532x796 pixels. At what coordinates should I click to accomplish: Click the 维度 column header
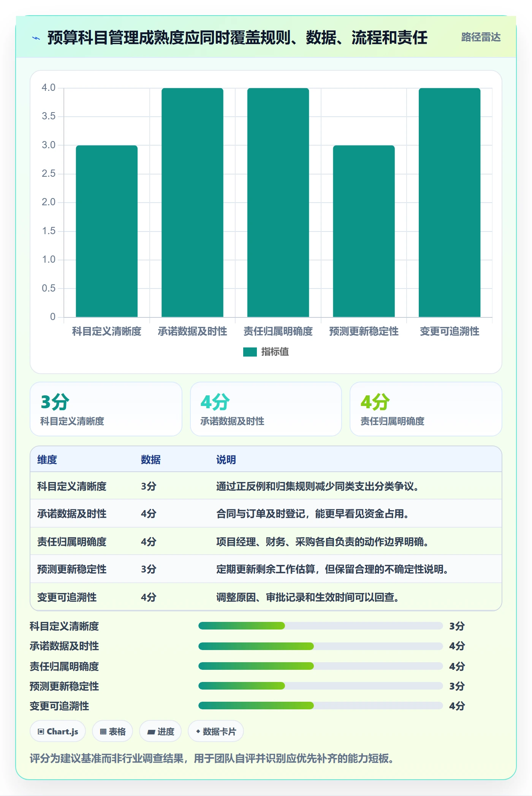47,460
